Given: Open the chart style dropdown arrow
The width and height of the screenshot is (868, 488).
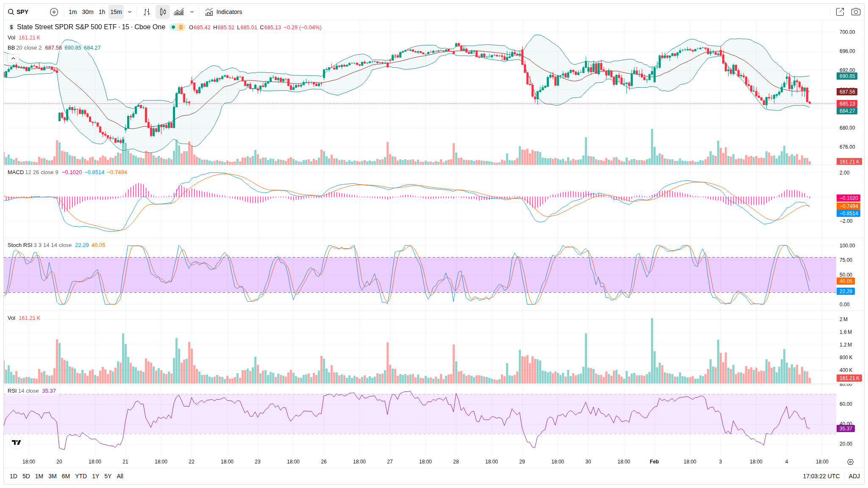Looking at the screenshot, I should (192, 12).
